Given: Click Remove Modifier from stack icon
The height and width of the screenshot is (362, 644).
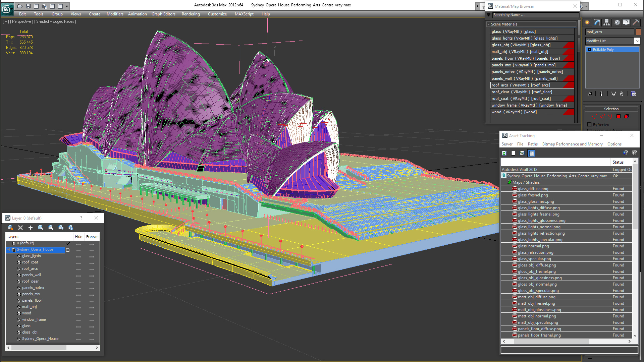Looking at the screenshot, I should click(x=622, y=94).
